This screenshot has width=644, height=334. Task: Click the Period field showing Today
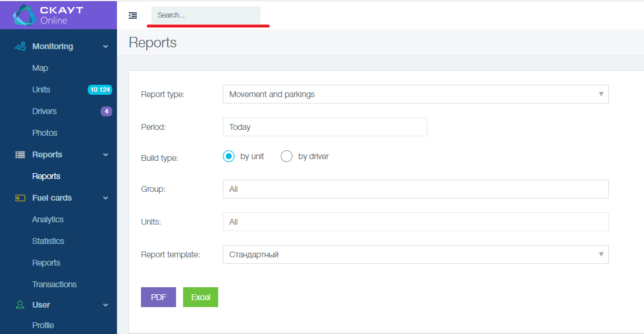(325, 127)
